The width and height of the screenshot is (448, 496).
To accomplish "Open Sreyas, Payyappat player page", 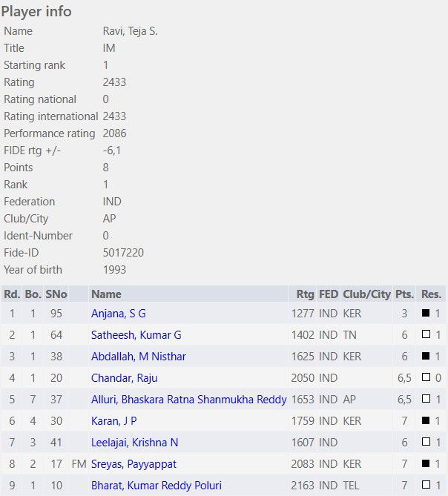I will pyautogui.click(x=134, y=464).
